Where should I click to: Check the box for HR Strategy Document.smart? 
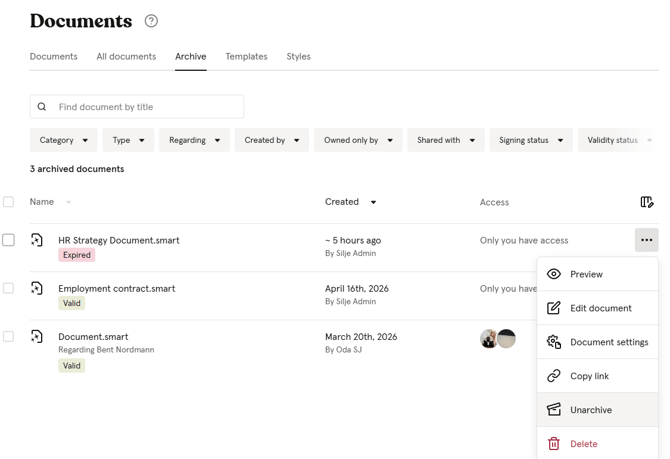click(x=8, y=240)
